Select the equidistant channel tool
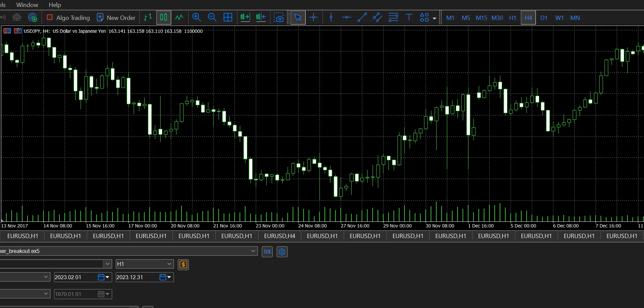The width and height of the screenshot is (644, 308). (x=378, y=18)
